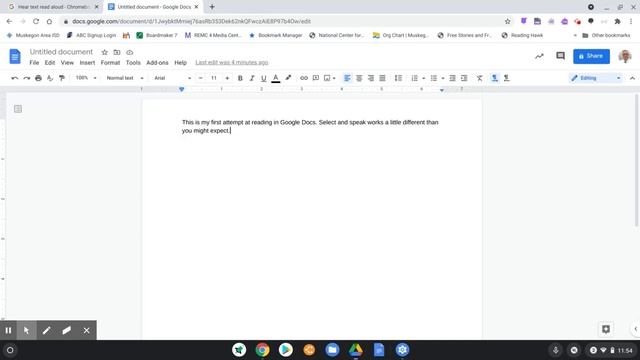Click the Redo icon in toolbar
Image resolution: width=640 pixels, height=360 pixels.
tap(27, 78)
